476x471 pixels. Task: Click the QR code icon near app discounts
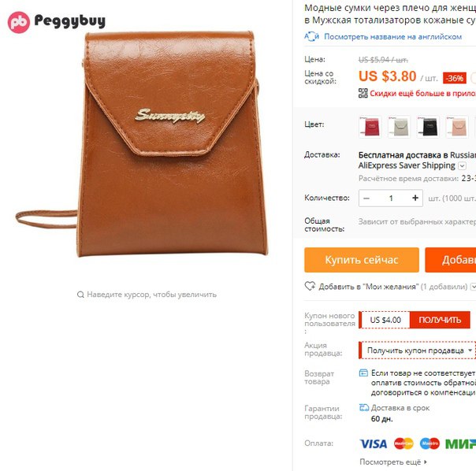363,93
